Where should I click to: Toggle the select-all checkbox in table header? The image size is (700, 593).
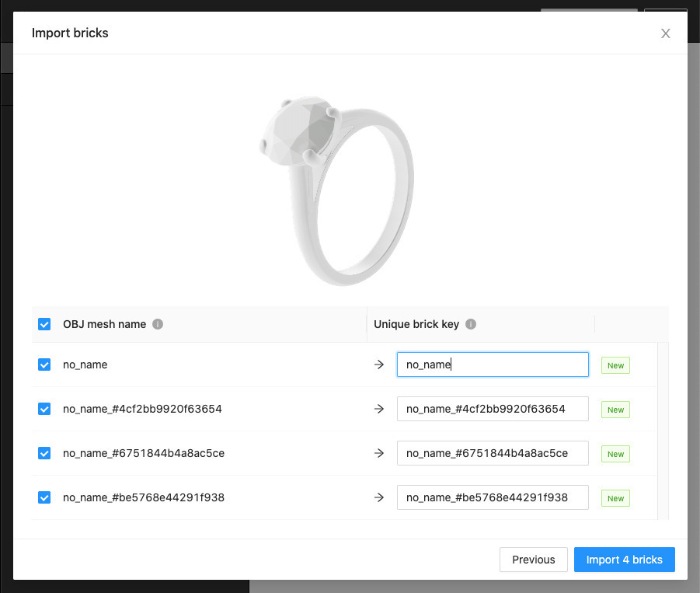[x=44, y=324]
